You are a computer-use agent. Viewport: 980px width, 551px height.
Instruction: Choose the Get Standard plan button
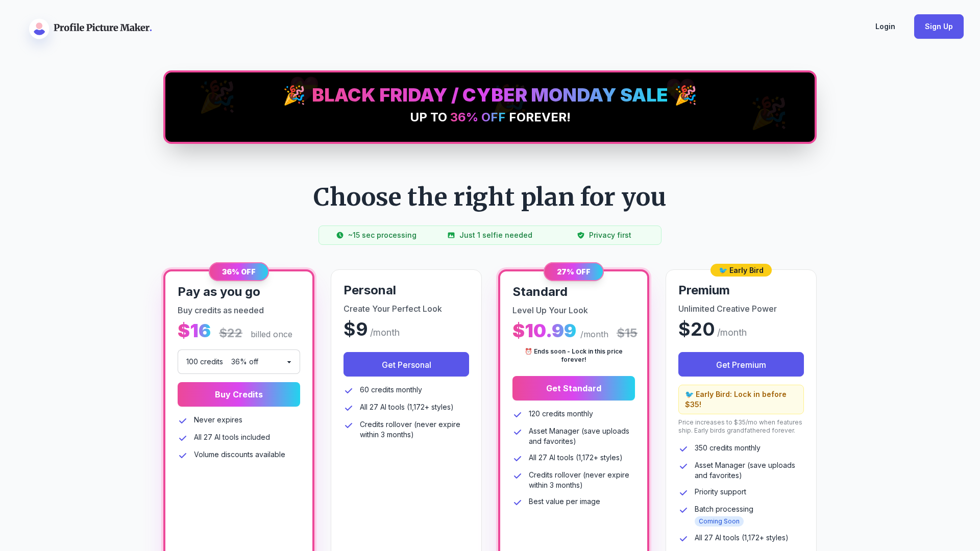pos(574,388)
